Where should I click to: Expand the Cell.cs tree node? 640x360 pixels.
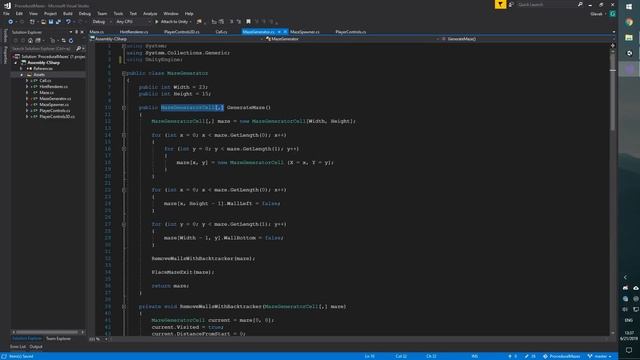click(x=27, y=81)
